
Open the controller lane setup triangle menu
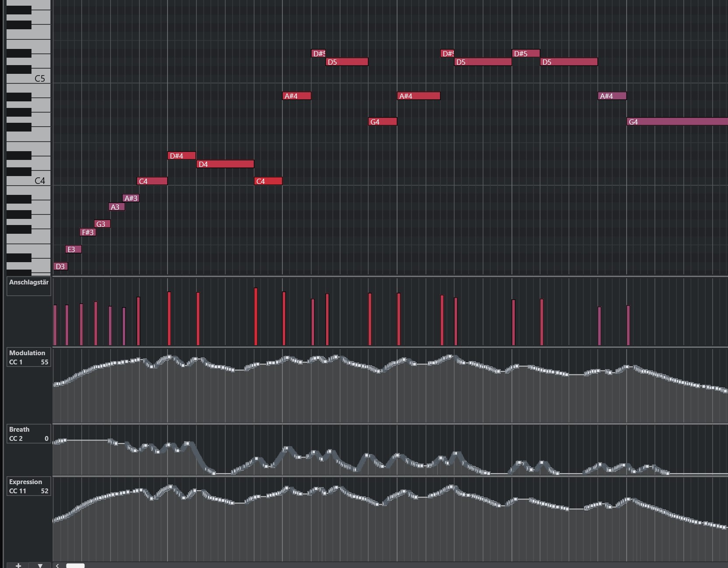[x=40, y=565]
